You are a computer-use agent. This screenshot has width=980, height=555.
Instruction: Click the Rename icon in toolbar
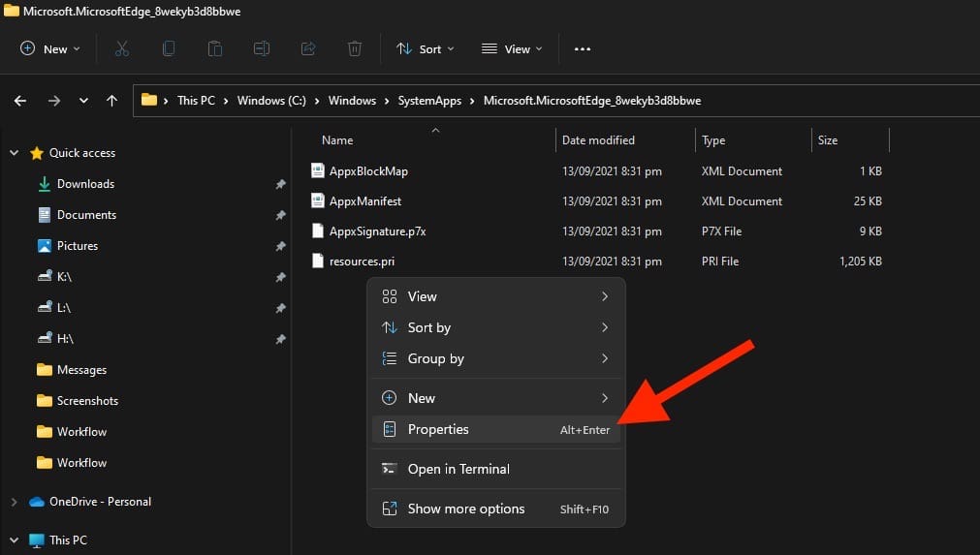coord(262,48)
